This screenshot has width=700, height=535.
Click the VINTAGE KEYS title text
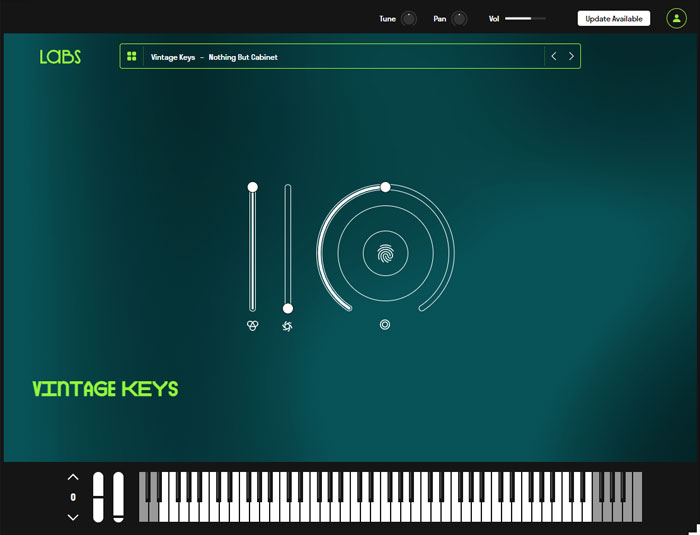[105, 389]
